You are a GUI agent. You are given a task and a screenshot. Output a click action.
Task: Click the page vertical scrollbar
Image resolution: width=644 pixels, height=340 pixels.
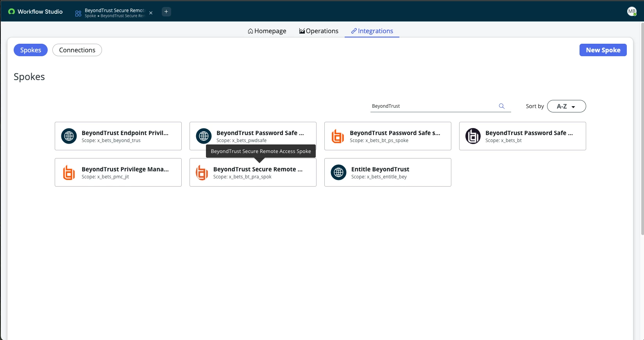pyautogui.click(x=642, y=129)
